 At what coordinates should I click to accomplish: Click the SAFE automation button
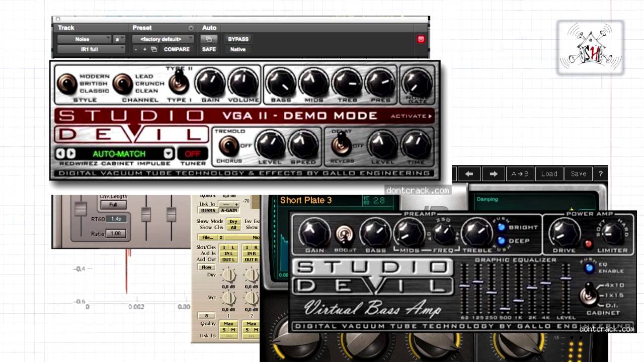pyautogui.click(x=209, y=49)
